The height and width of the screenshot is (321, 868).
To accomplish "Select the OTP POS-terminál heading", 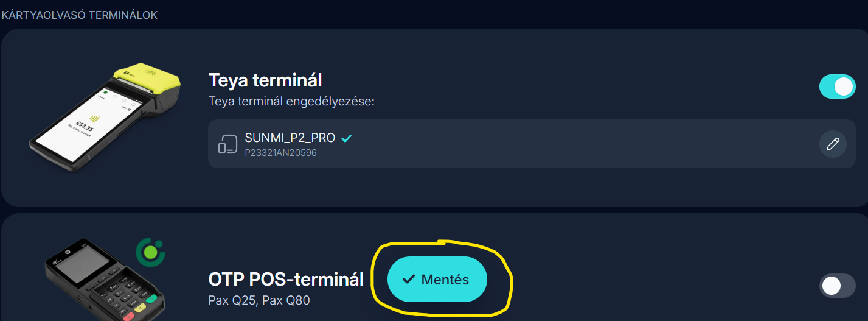I will (286, 280).
